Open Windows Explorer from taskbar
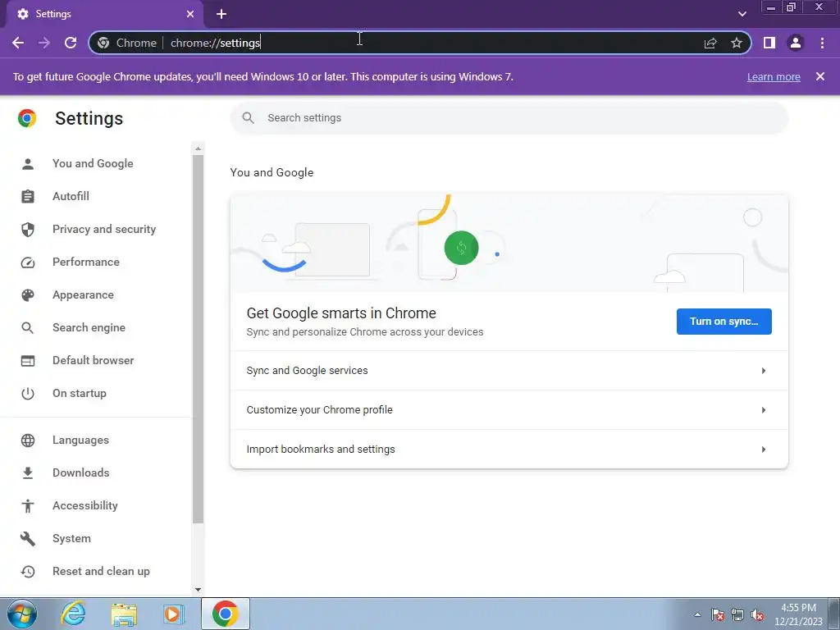This screenshot has height=630, width=840. coord(124,614)
